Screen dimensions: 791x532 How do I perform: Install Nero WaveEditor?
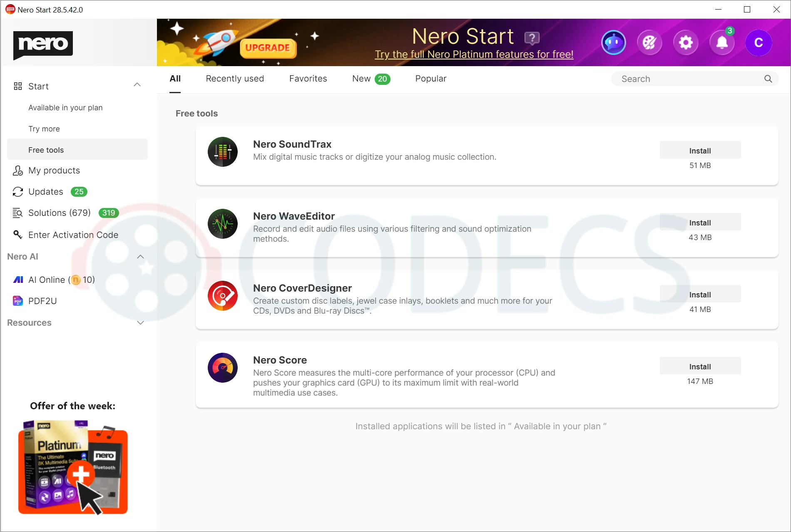click(700, 223)
